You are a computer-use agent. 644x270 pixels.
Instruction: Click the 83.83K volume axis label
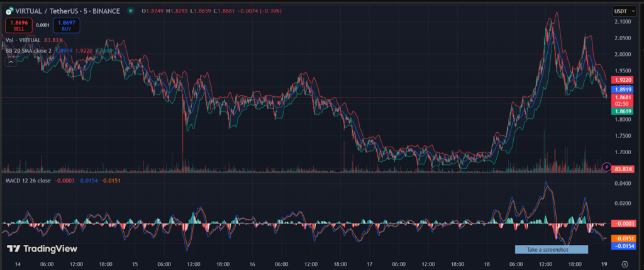[623, 169]
